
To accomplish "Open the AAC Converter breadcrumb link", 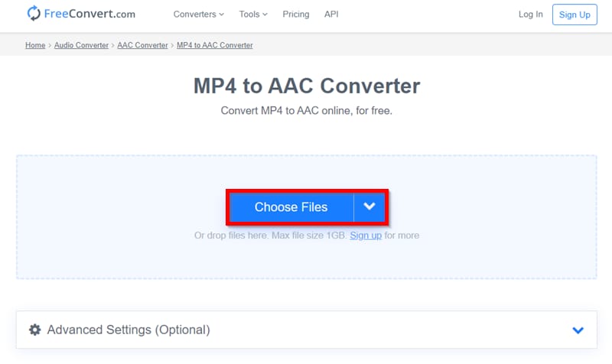I will [142, 45].
